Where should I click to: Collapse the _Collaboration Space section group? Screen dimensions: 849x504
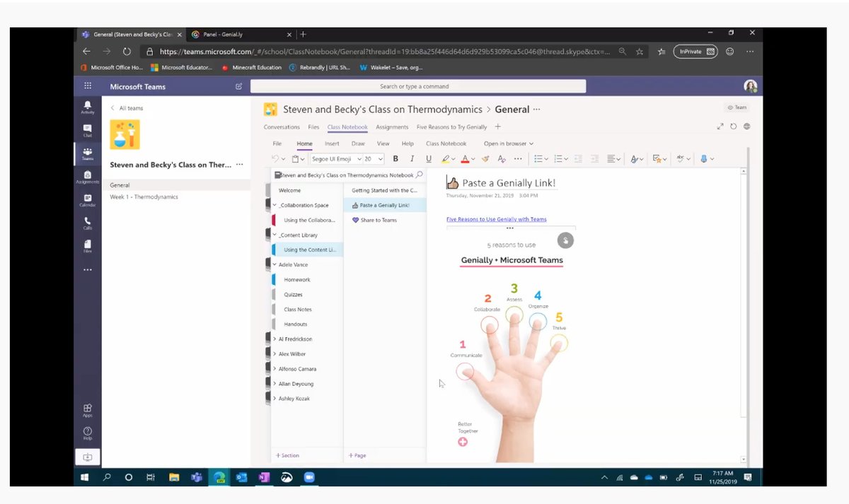pyautogui.click(x=275, y=205)
